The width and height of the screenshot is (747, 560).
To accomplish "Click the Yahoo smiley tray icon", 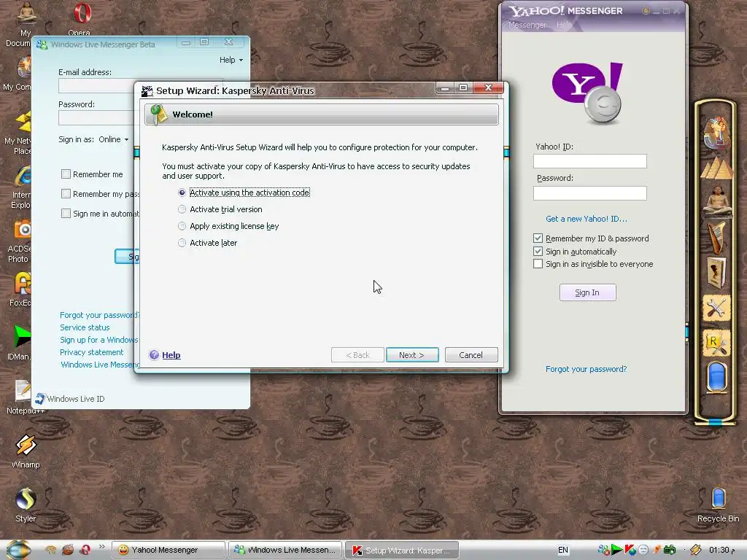I will (x=643, y=550).
